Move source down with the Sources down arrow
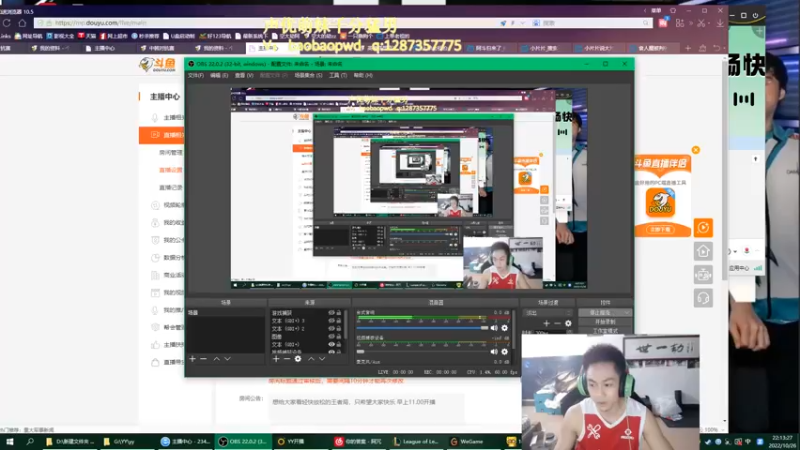Screen dimensions: 800x450 [322, 359]
